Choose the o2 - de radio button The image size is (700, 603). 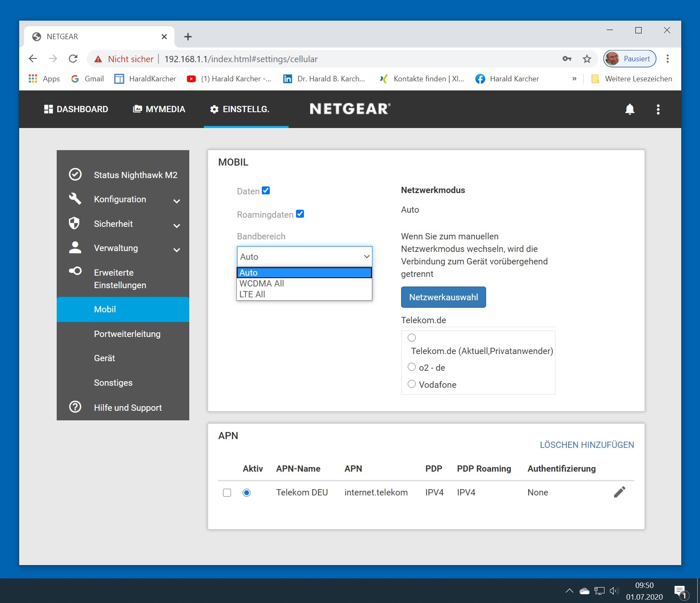pos(411,367)
